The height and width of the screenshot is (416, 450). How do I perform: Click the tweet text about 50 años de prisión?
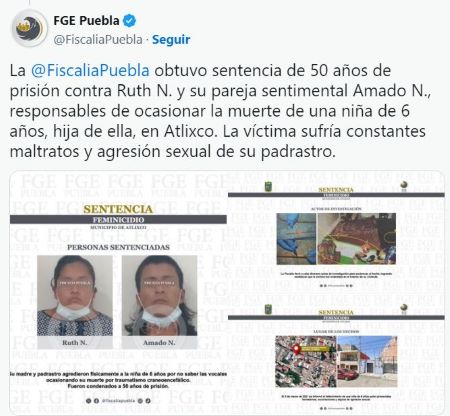coord(220,111)
